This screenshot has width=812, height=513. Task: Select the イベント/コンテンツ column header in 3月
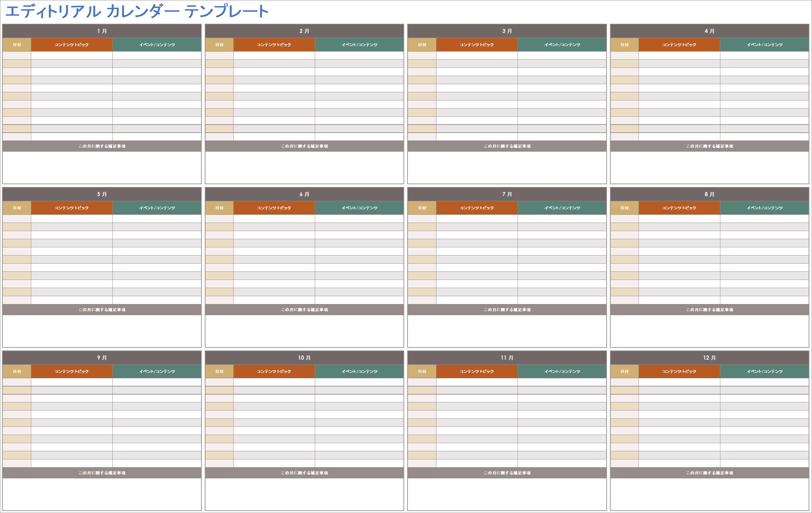click(x=556, y=45)
